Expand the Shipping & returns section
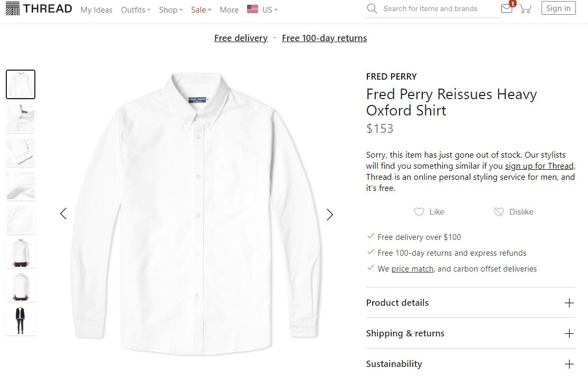Viewport: 588px width, 377px height. point(569,333)
